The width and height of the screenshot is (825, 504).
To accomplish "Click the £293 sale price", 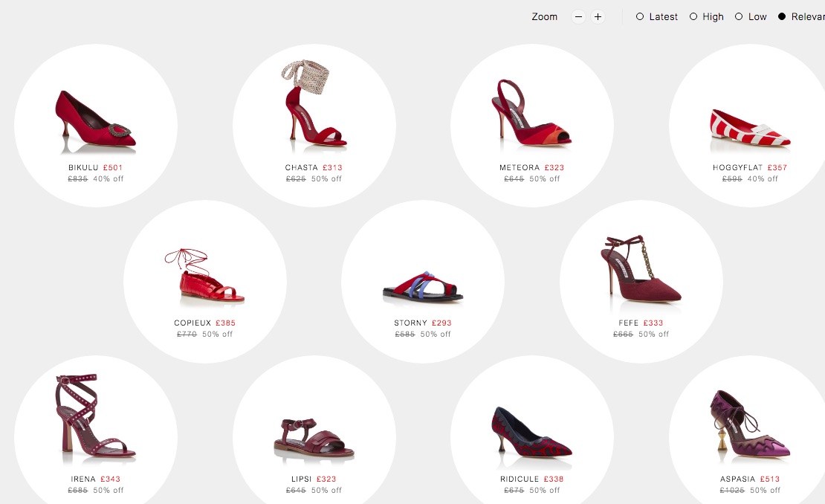I will click(x=441, y=323).
